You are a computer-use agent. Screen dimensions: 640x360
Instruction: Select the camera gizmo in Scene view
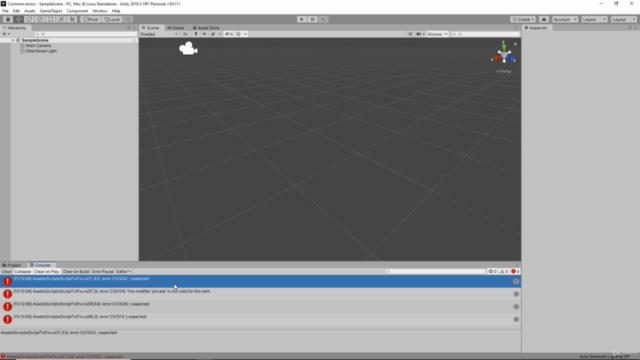pos(188,49)
